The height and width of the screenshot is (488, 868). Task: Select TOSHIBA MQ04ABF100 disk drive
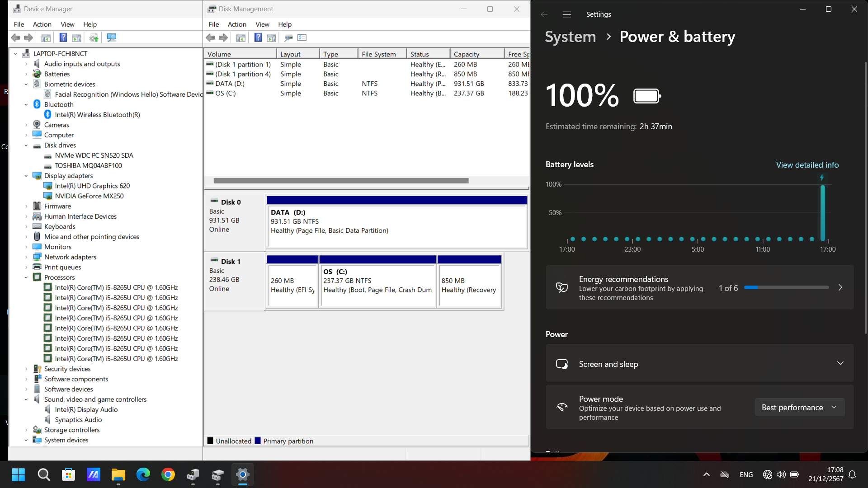[88, 166]
